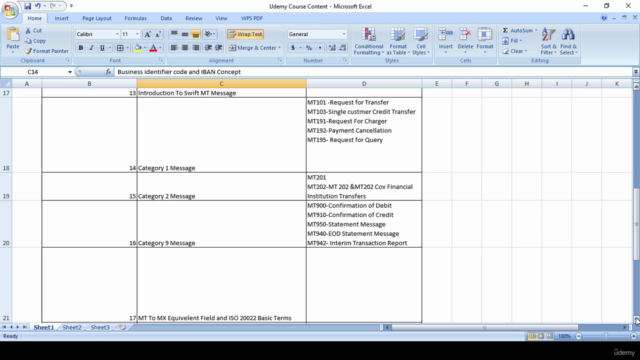Expand the Number dialog launcher
This screenshot has height=360, width=640.
pyautogui.click(x=345, y=60)
